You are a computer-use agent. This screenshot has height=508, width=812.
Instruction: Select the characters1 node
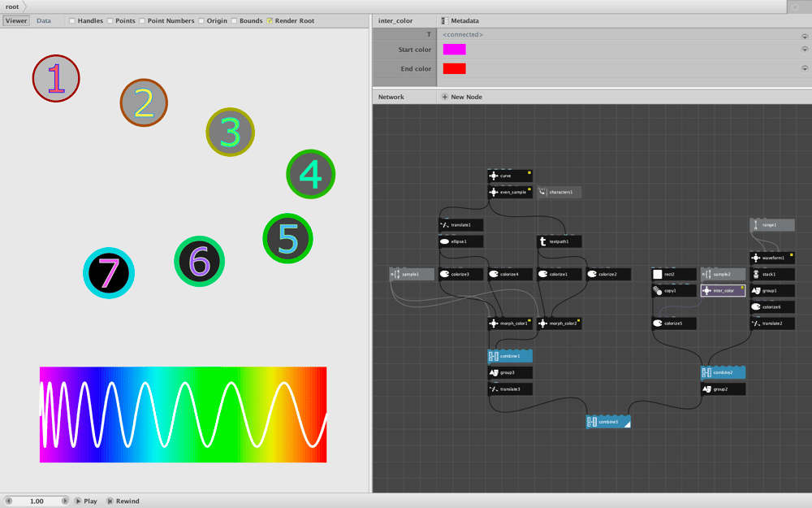[x=559, y=193]
